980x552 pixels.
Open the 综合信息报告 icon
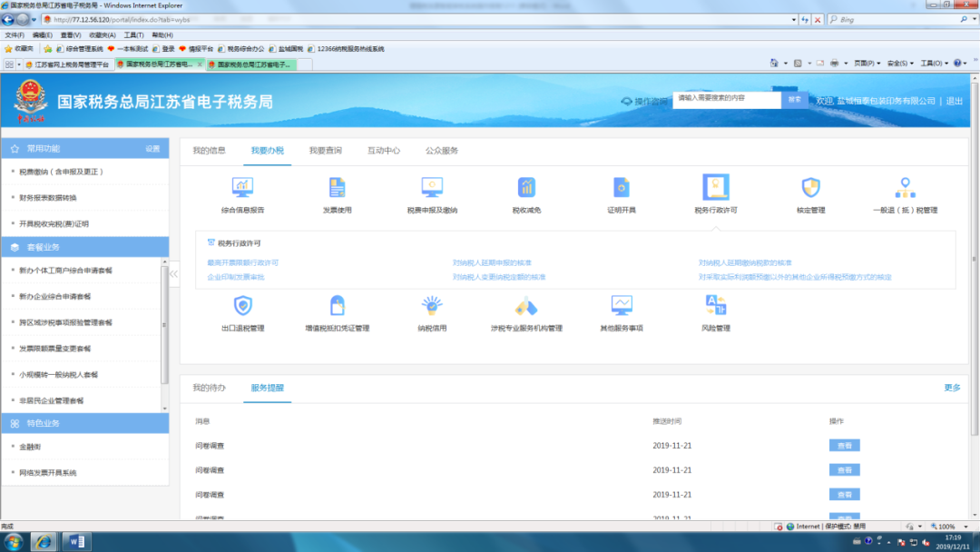[242, 187]
